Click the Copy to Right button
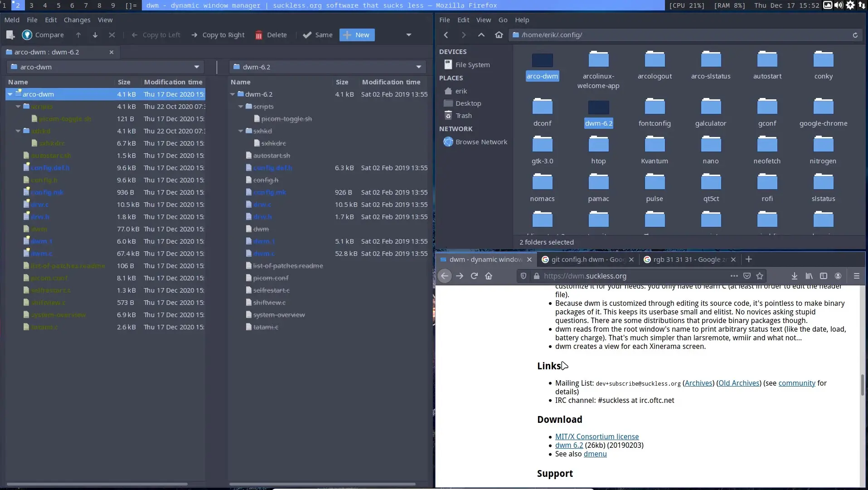Viewport: 868px width, 490px height. pos(218,35)
